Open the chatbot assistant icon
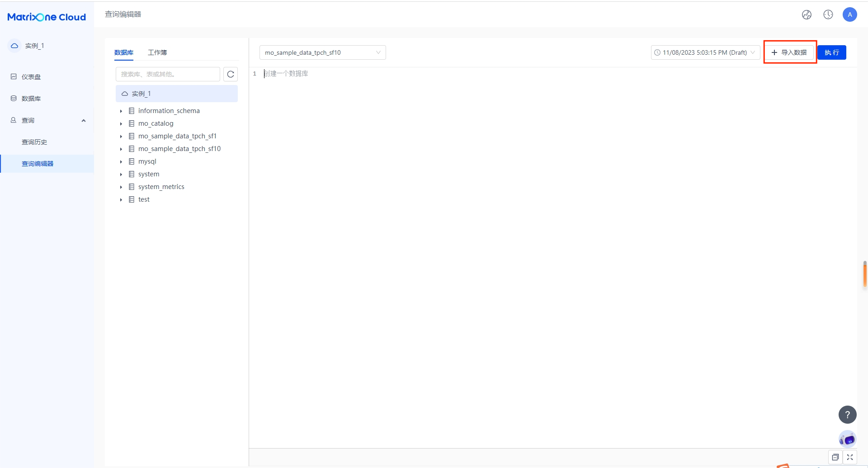Image resolution: width=868 pixels, height=468 pixels. point(847,439)
